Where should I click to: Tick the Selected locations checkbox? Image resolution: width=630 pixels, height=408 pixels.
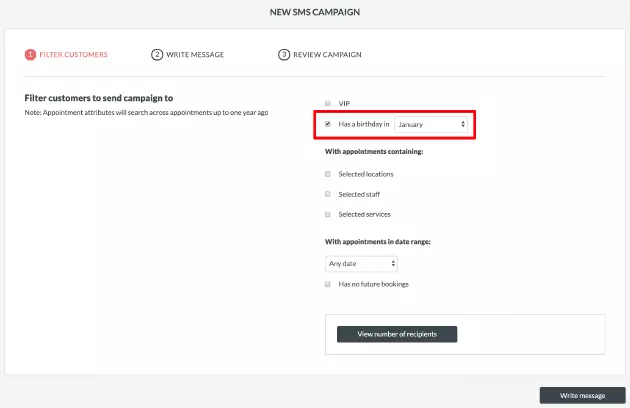tap(328, 174)
